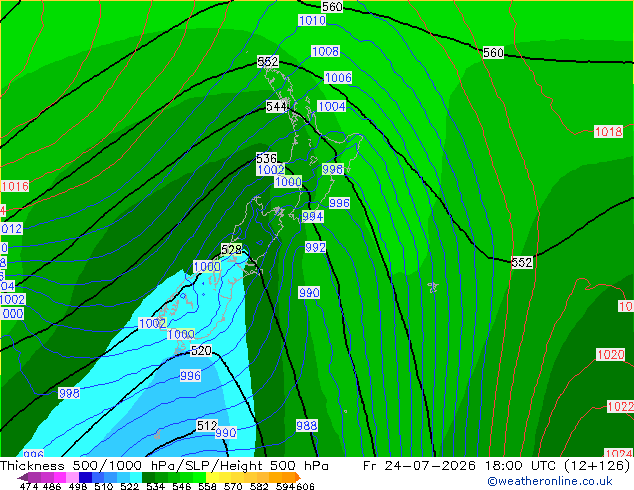This screenshot has height=490, width=634.
Task: Click the black 544 height contour label
Action: pyautogui.click(x=277, y=106)
